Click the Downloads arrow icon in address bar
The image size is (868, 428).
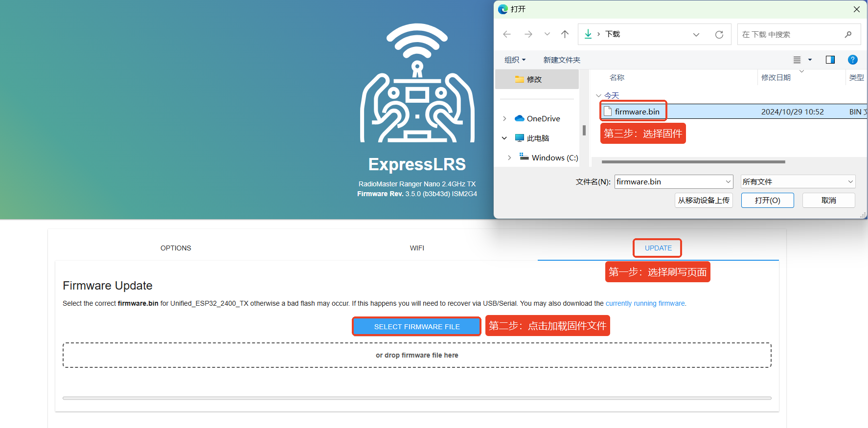pyautogui.click(x=588, y=34)
